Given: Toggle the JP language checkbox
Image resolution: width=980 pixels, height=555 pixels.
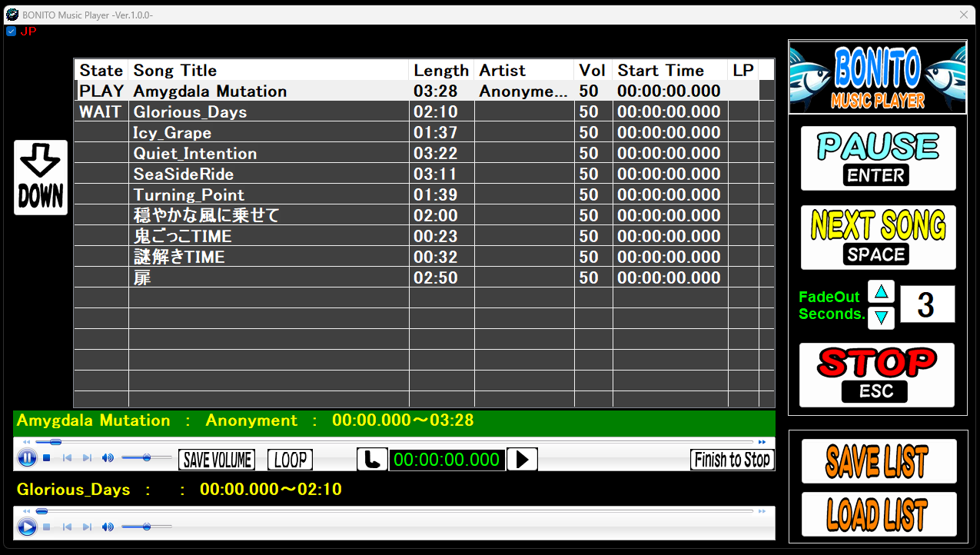Looking at the screenshot, I should pos(11,32).
